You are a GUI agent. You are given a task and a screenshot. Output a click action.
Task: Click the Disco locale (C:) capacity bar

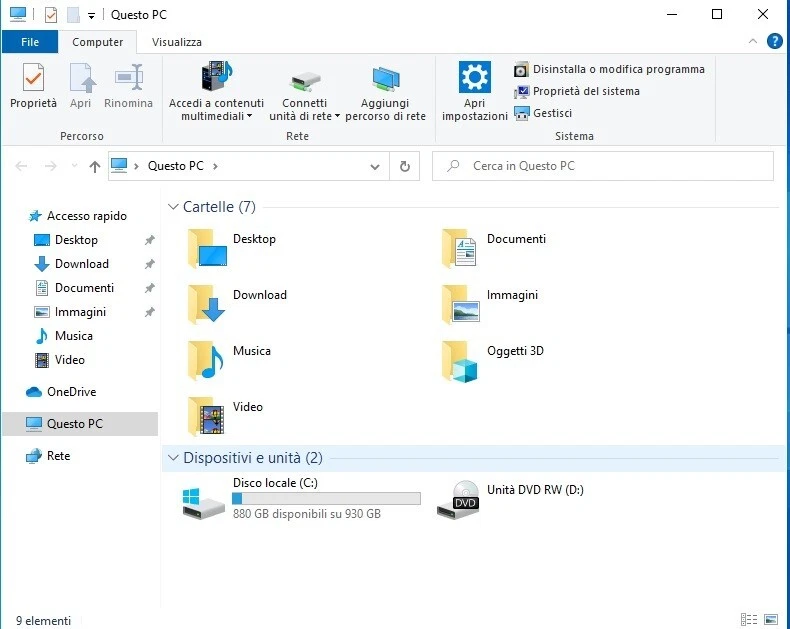point(326,498)
